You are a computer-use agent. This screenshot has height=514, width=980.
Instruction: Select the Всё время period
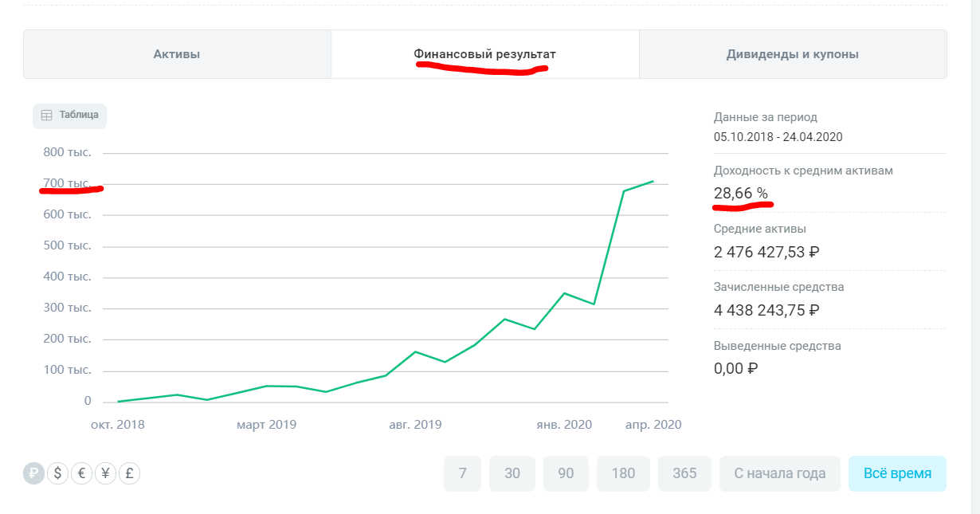coord(897,473)
